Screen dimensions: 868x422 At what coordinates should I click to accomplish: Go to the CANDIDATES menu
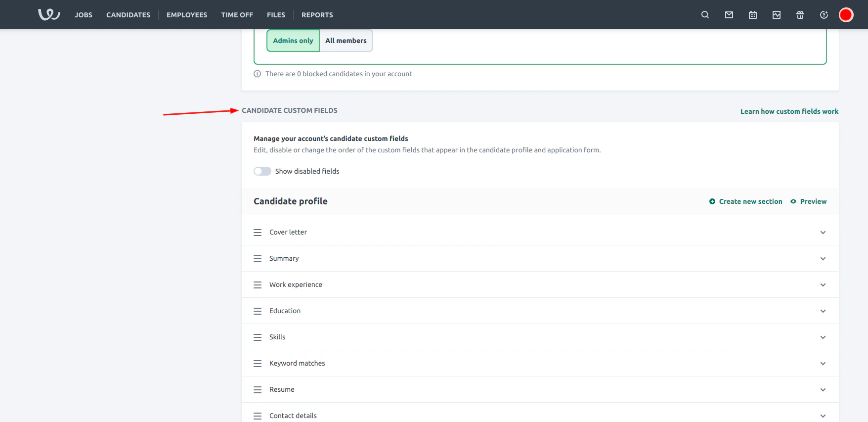click(128, 15)
